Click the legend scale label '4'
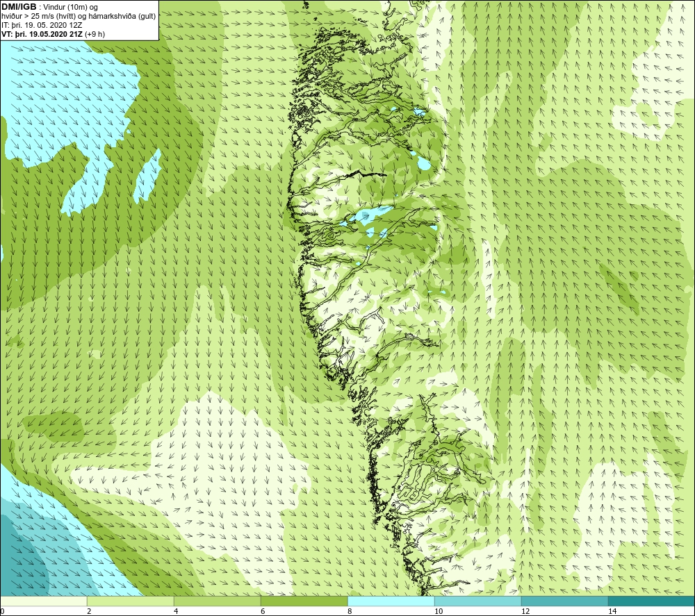This screenshot has width=695, height=616. click(x=176, y=611)
